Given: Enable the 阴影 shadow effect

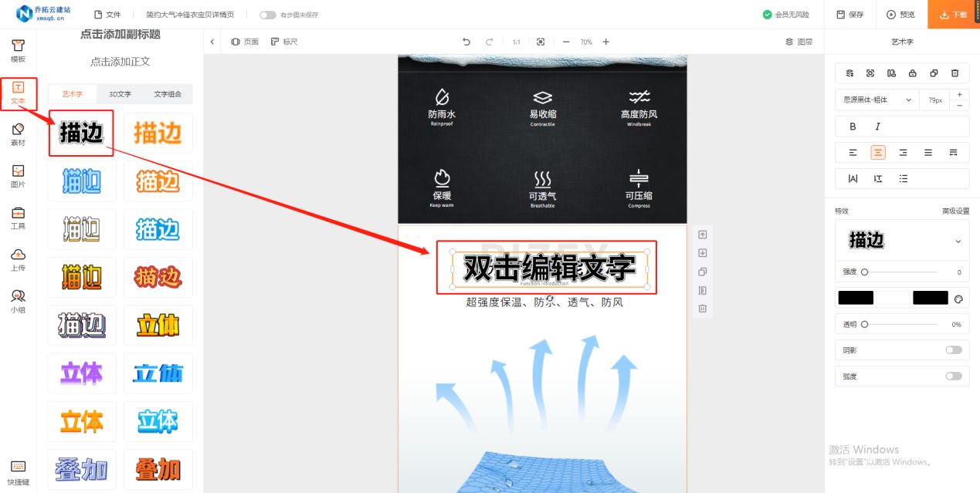Looking at the screenshot, I should [955, 349].
